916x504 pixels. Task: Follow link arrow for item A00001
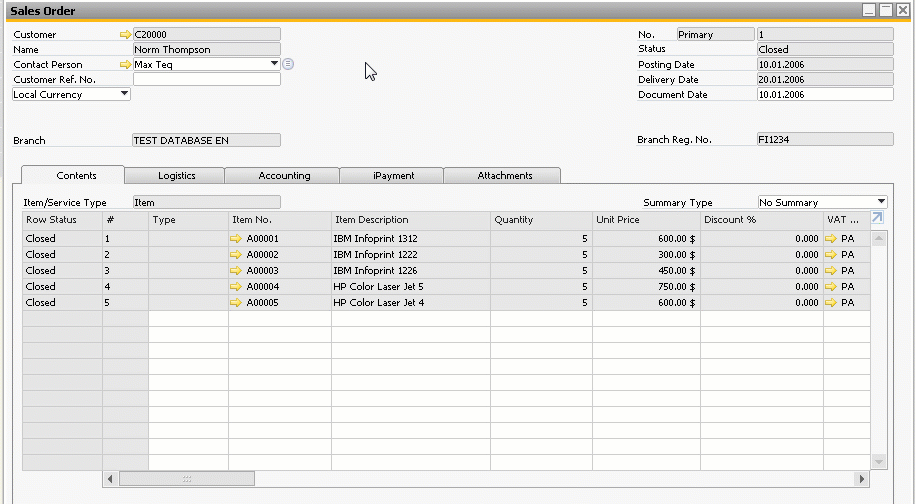click(x=235, y=238)
